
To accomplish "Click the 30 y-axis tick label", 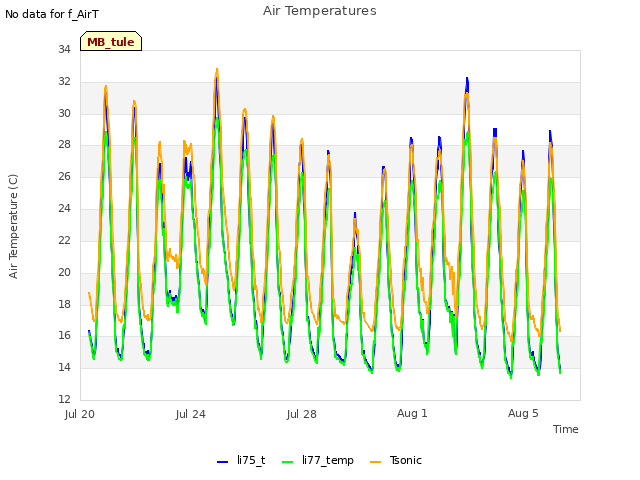I will click(64, 113).
